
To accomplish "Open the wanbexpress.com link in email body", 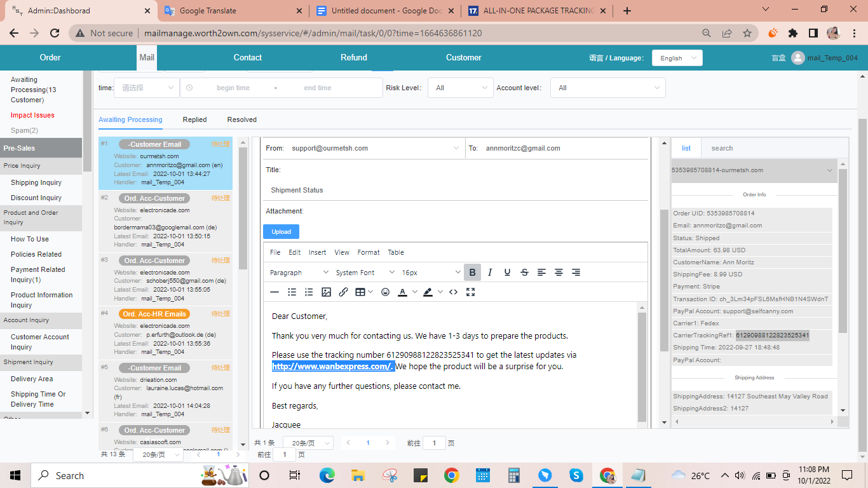I will (x=332, y=367).
